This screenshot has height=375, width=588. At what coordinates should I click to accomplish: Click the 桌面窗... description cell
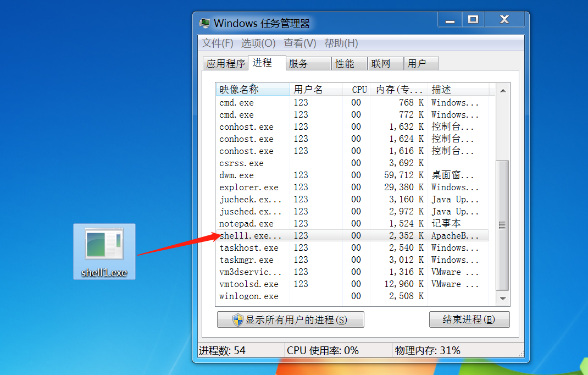click(453, 175)
